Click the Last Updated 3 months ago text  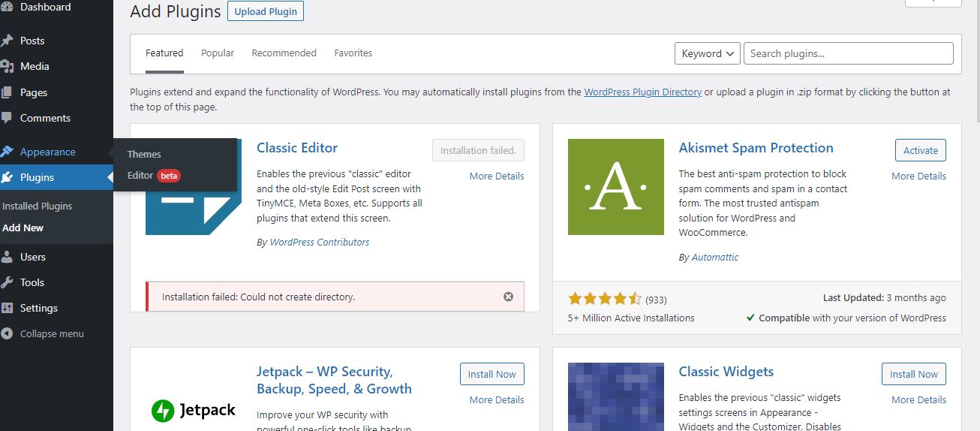click(885, 298)
